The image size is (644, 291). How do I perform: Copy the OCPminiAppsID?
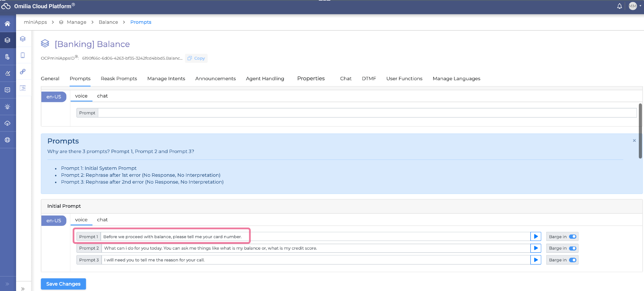pos(196,58)
